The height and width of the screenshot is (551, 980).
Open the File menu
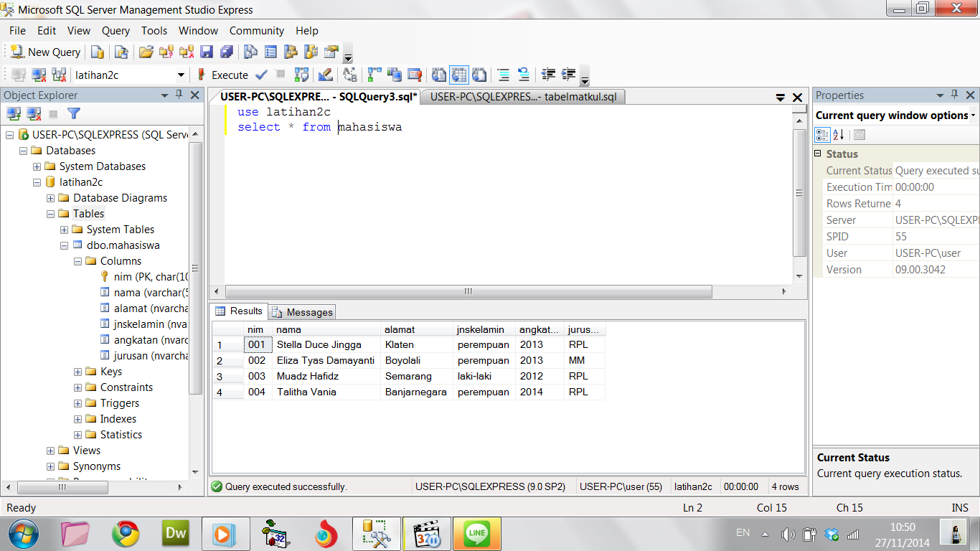click(x=17, y=31)
